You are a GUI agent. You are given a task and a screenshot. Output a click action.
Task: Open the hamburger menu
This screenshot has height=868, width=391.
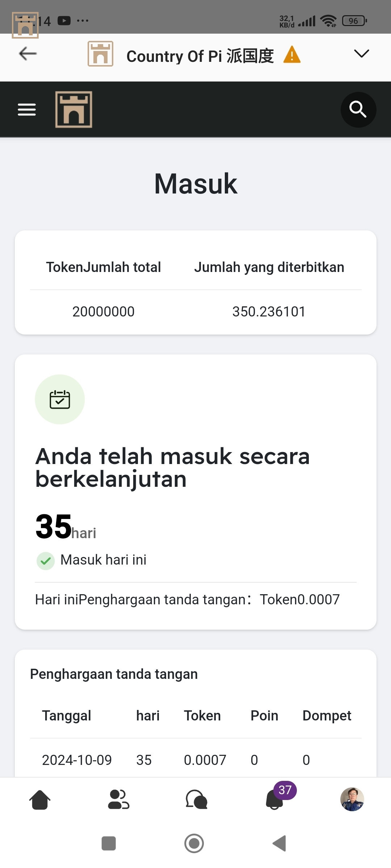click(x=27, y=110)
